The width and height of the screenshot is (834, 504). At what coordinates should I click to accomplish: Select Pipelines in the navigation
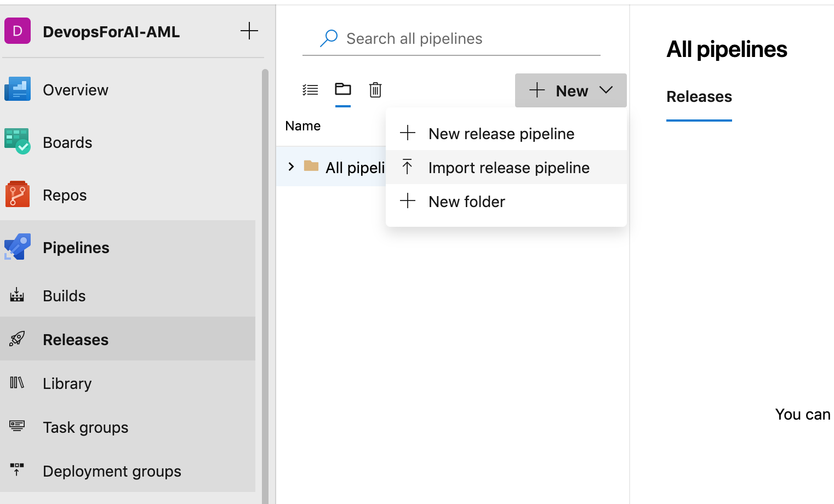[x=76, y=248]
